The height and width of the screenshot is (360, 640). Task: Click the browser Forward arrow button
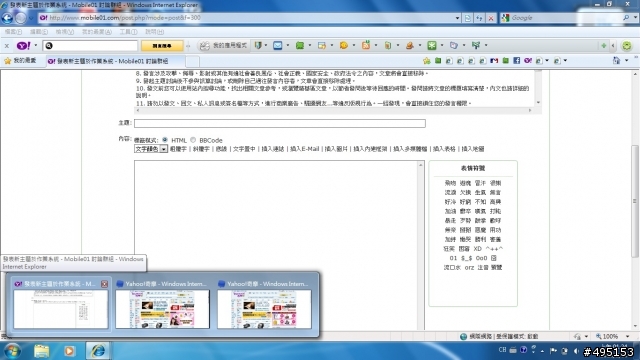(20, 18)
